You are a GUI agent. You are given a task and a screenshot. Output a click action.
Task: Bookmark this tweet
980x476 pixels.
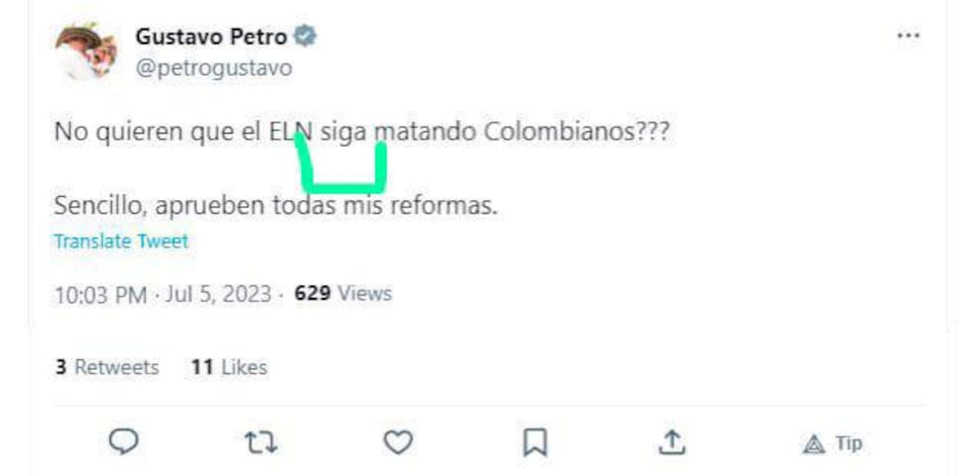pyautogui.click(x=534, y=443)
